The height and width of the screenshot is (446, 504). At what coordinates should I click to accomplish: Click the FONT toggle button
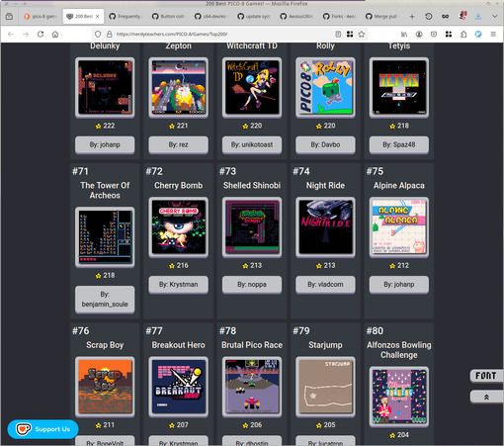point(486,376)
